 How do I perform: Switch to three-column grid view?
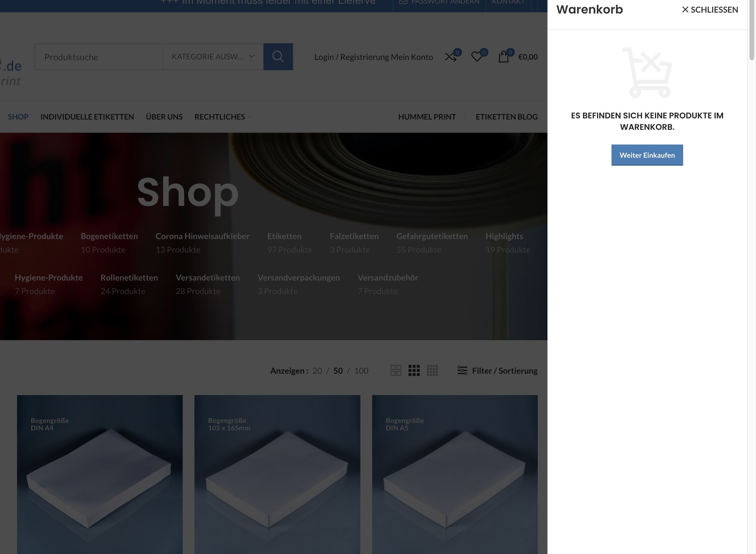point(414,371)
